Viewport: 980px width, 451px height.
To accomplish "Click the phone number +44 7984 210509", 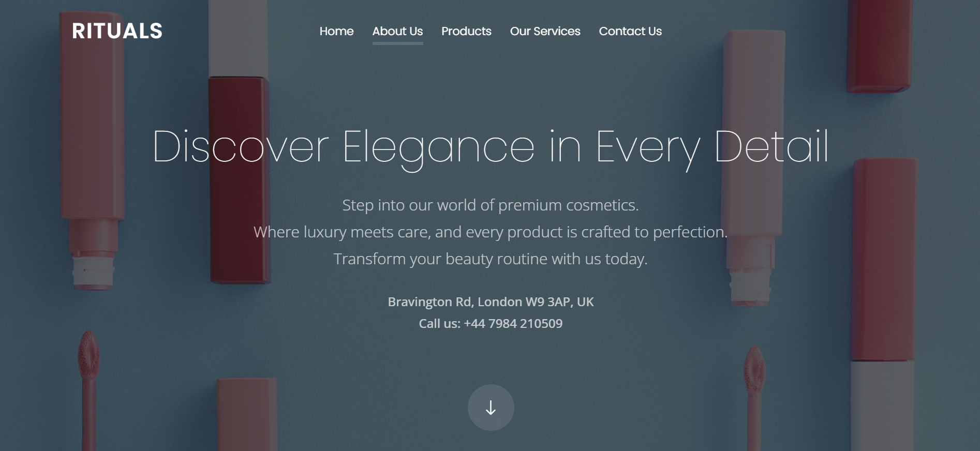I will click(513, 323).
